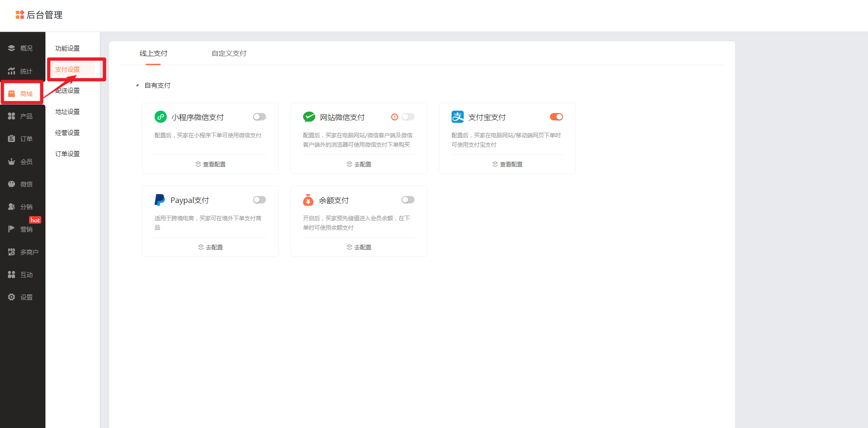Click the 余额支付 money bag icon

coord(308,200)
